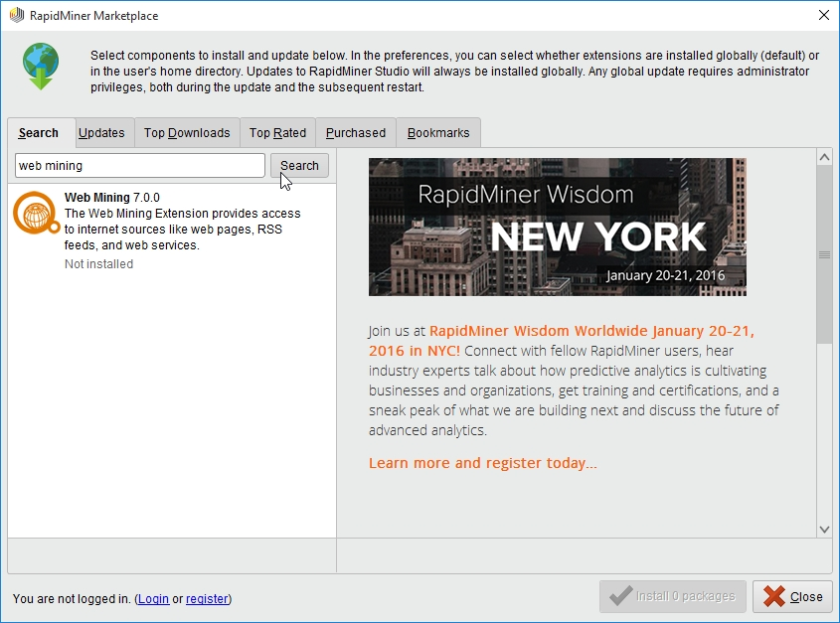Click the register link
The image size is (840, 623).
tap(207, 599)
